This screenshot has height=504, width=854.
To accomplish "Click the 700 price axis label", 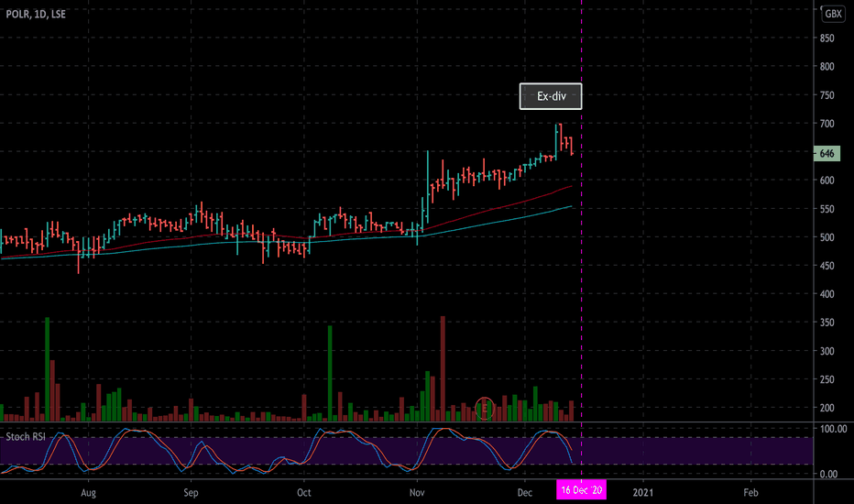I will [x=827, y=124].
